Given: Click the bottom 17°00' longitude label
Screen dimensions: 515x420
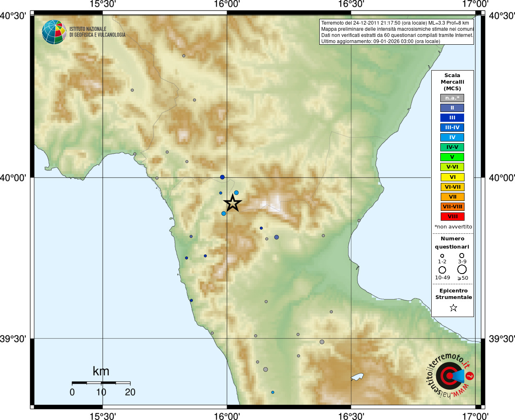Looking at the screenshot, I should 475,416.
